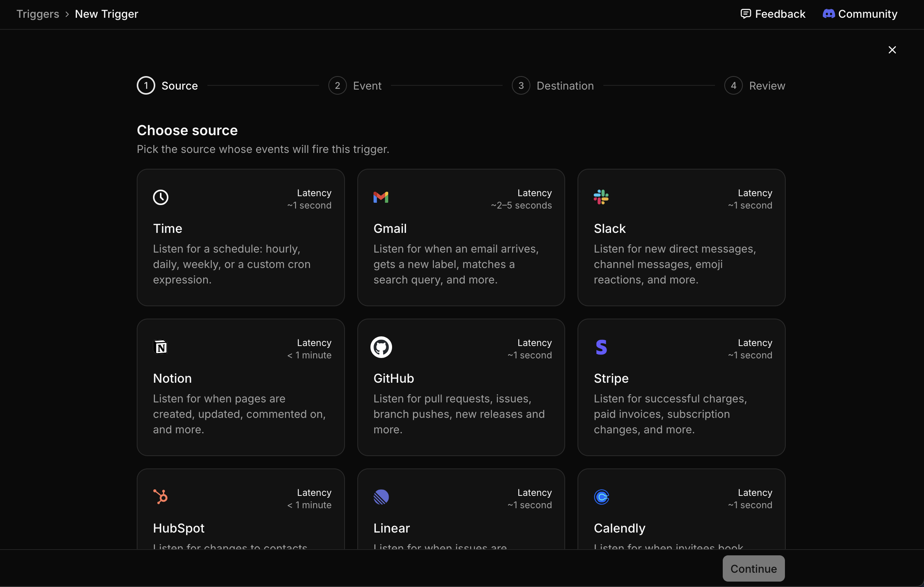Select the Time source card title
This screenshot has width=924, height=587.
(167, 229)
